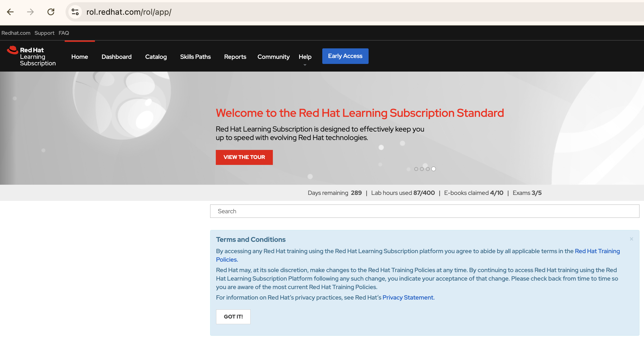Open the Catalog menu item
Viewport: 644px width, 340px height.
click(156, 57)
